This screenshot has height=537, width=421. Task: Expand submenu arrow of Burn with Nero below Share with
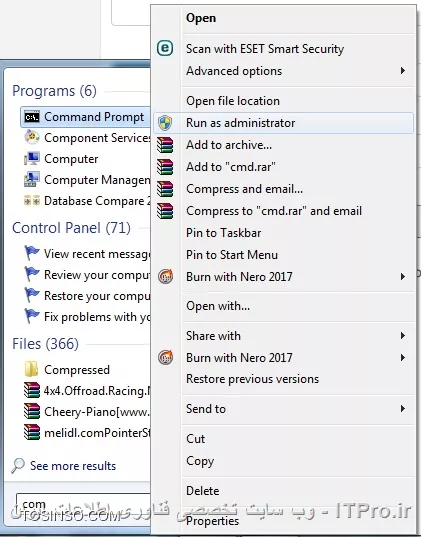[x=403, y=358]
